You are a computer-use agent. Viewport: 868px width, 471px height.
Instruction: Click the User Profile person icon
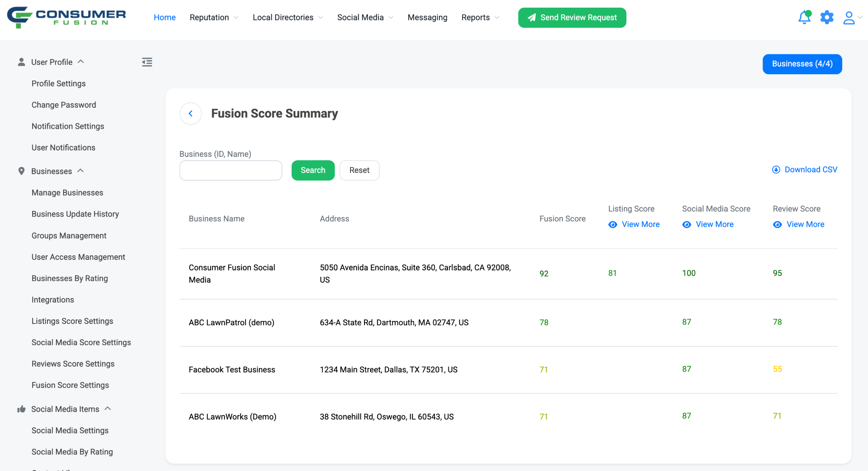(x=22, y=62)
